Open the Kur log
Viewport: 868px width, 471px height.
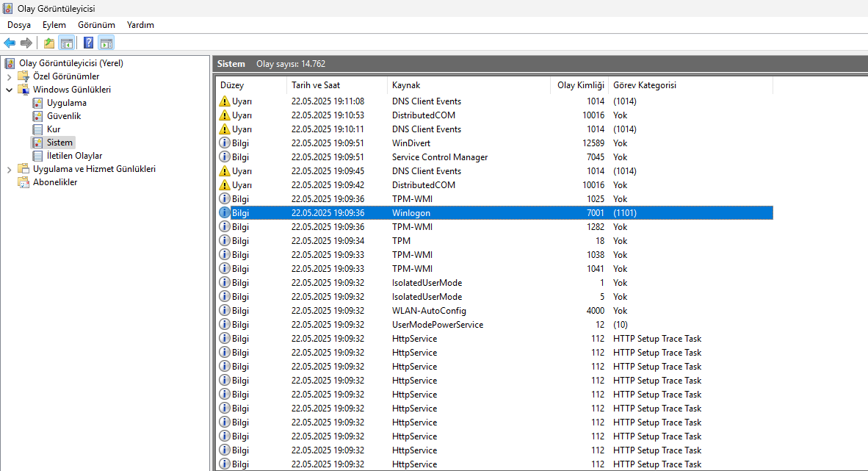(x=53, y=129)
